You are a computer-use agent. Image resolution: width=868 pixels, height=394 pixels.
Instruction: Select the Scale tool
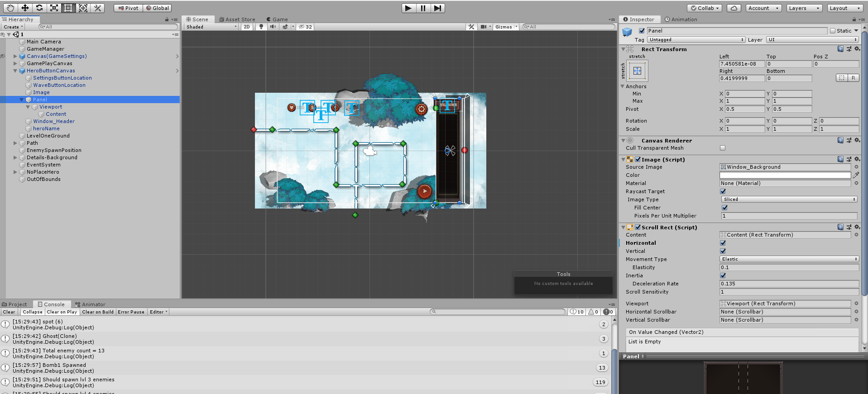54,8
